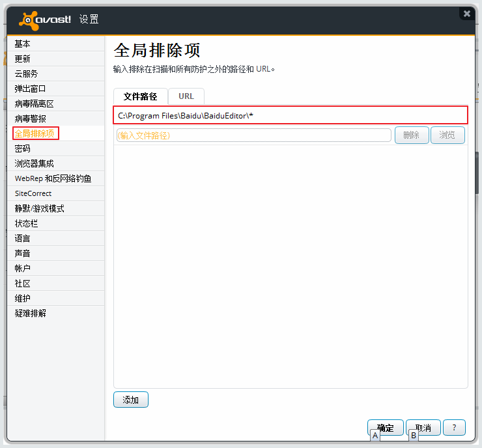Viewport: 482px width, 448px height.
Task: Click the 输入文件路径 input field
Action: tap(253, 135)
